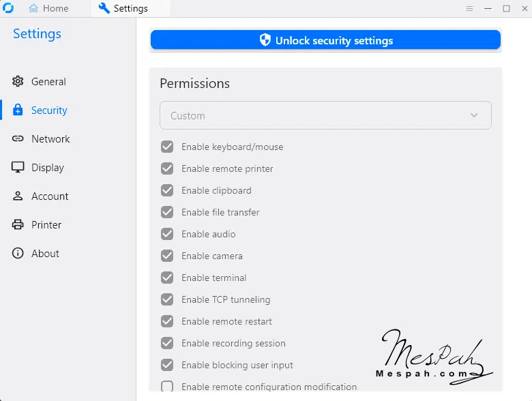The height and width of the screenshot is (401, 532).
Task: Click the General gear icon
Action: click(x=18, y=82)
